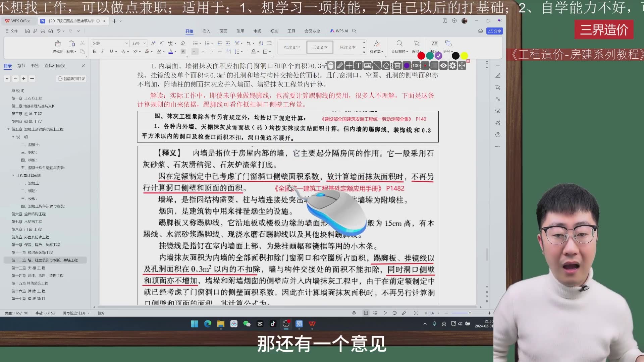Open the 章节 tab in navigation pane
Viewport: 644px width, 362px height.
tap(21, 66)
